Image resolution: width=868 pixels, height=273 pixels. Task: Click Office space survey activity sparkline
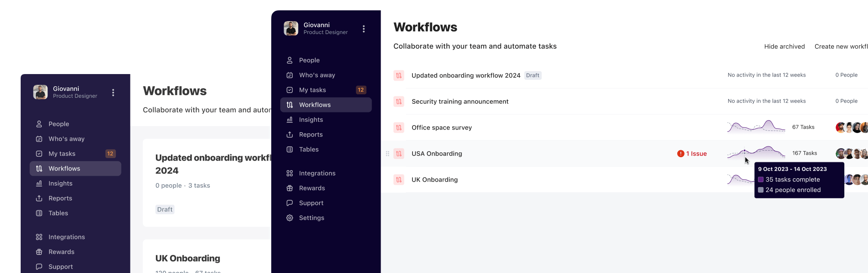756,127
